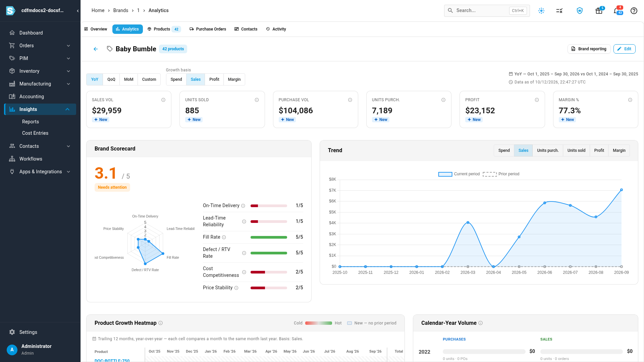Choose the Custom comparison period
This screenshot has width=644, height=362.
pyautogui.click(x=149, y=79)
